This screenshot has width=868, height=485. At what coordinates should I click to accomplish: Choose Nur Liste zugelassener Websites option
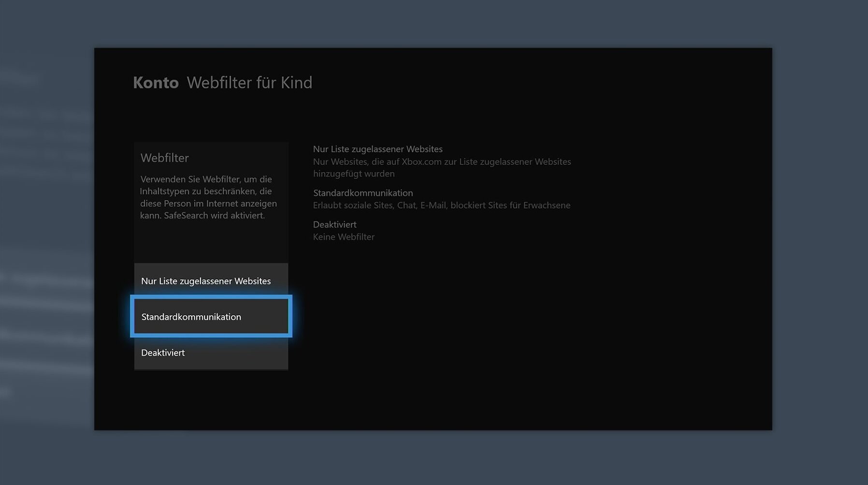tap(206, 281)
